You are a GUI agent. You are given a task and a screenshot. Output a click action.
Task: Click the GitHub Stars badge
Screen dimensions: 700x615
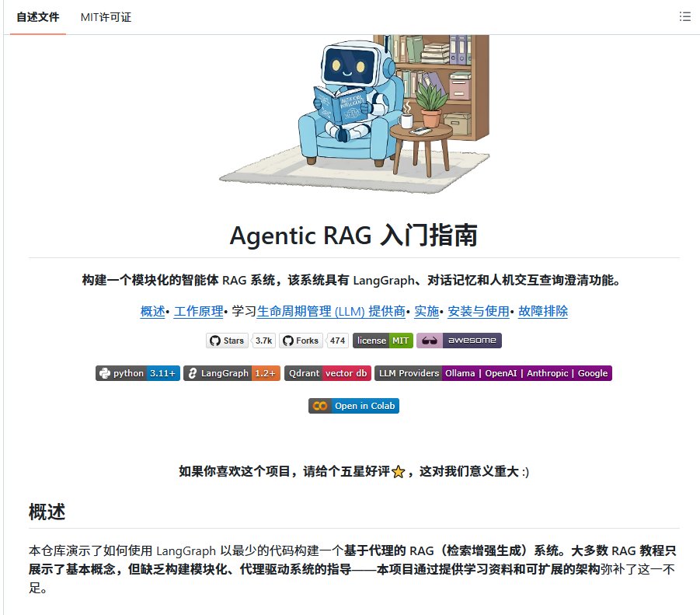click(x=227, y=341)
